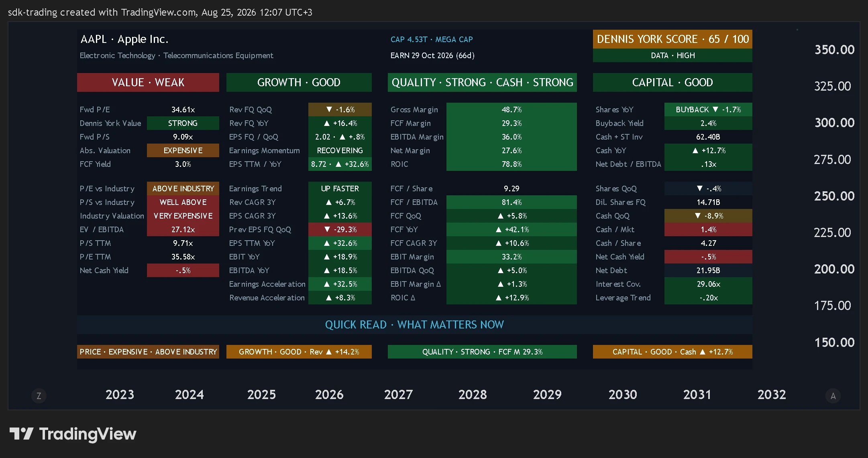Click the Cash QoQ -8.9% cell
This screenshot has width=868, height=458.
point(708,216)
